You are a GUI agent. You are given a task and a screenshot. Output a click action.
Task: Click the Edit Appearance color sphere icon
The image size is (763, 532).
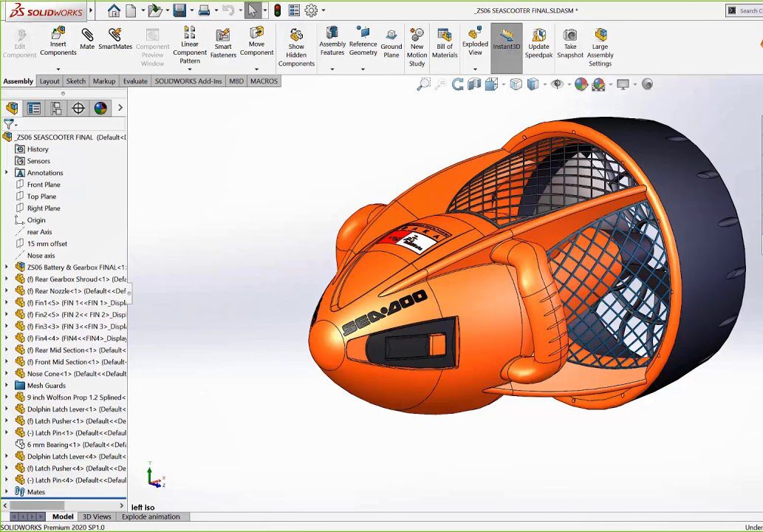pos(581,84)
